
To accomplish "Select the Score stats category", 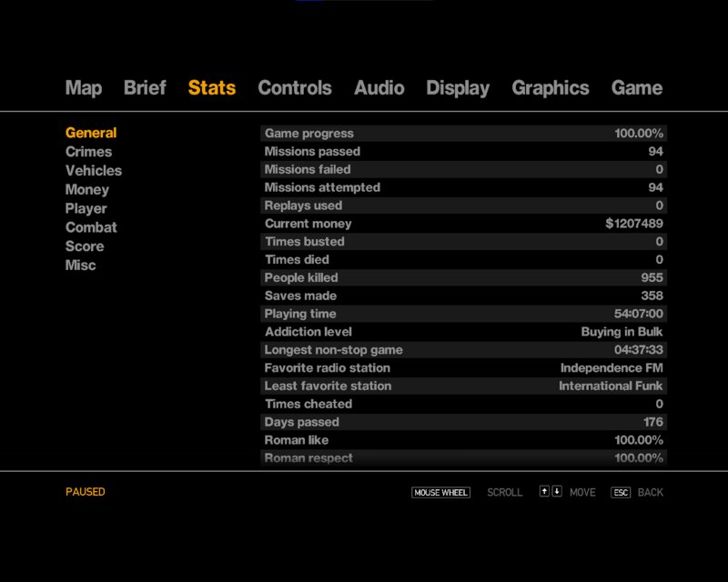I will (x=85, y=246).
